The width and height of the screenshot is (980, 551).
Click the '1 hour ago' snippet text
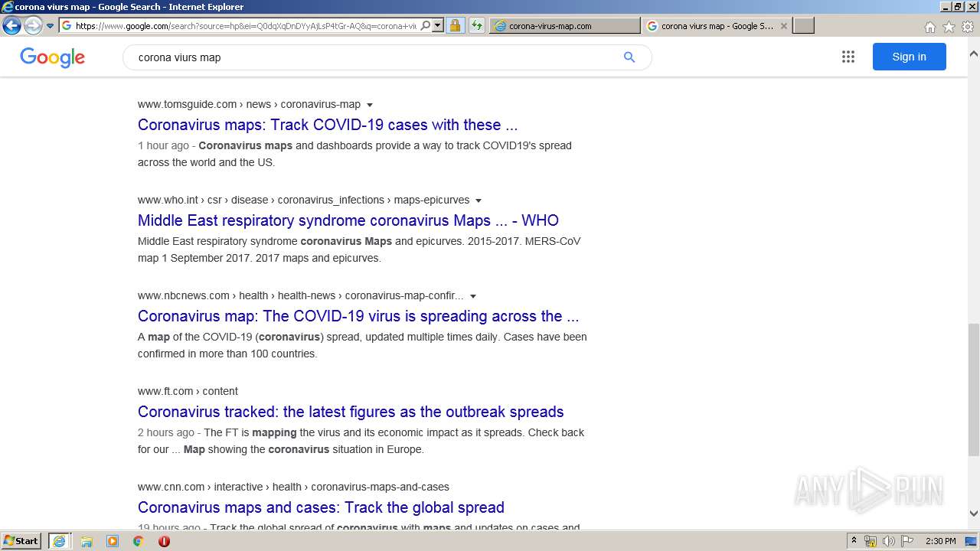pos(163,145)
